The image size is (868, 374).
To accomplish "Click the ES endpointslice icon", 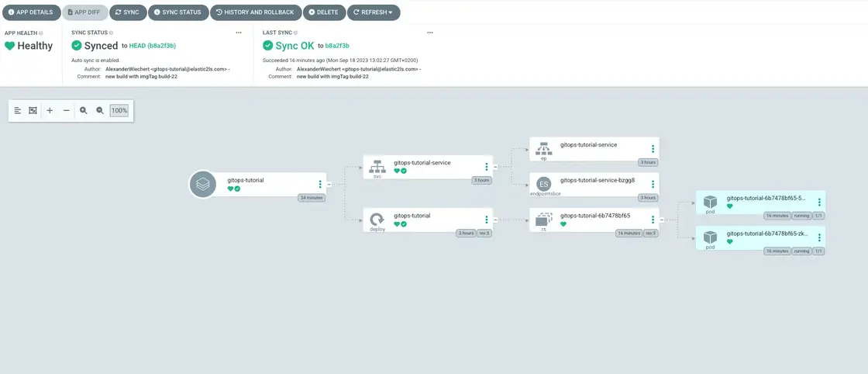I will (x=544, y=185).
